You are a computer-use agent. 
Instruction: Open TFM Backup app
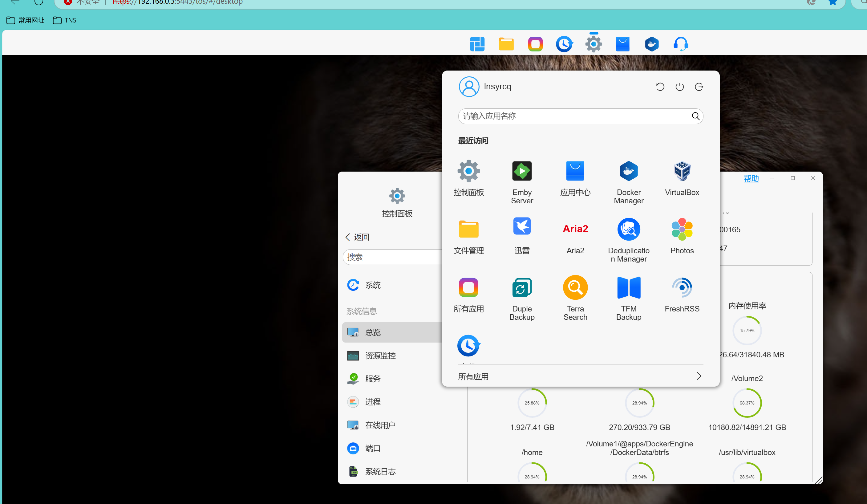[628, 287]
